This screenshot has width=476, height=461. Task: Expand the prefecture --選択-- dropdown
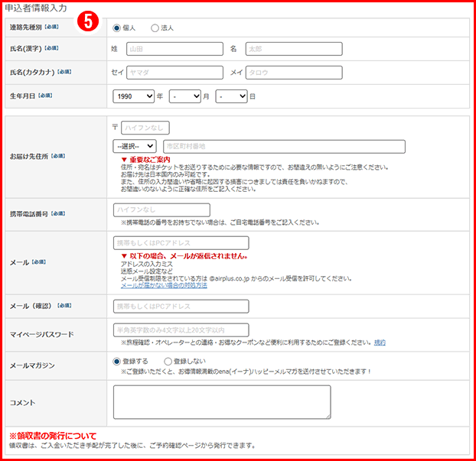(x=134, y=145)
